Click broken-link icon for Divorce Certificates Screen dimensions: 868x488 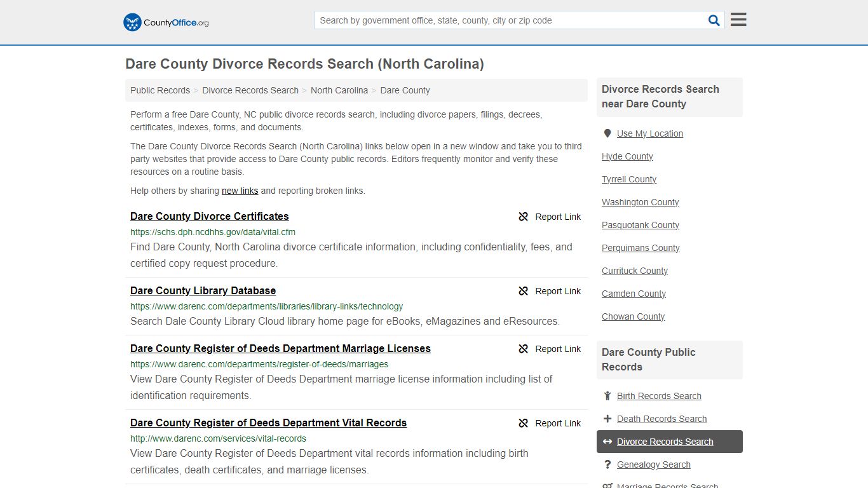point(523,217)
